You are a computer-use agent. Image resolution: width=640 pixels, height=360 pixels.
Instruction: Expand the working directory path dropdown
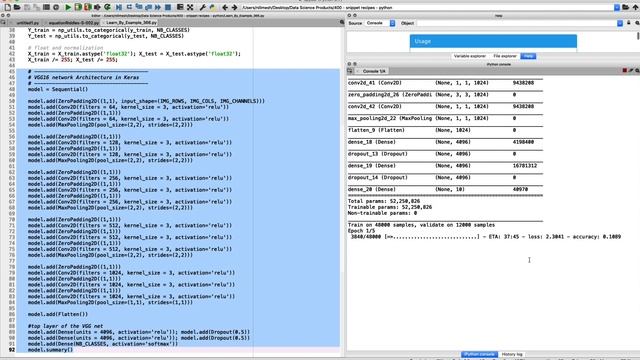click(x=617, y=7)
